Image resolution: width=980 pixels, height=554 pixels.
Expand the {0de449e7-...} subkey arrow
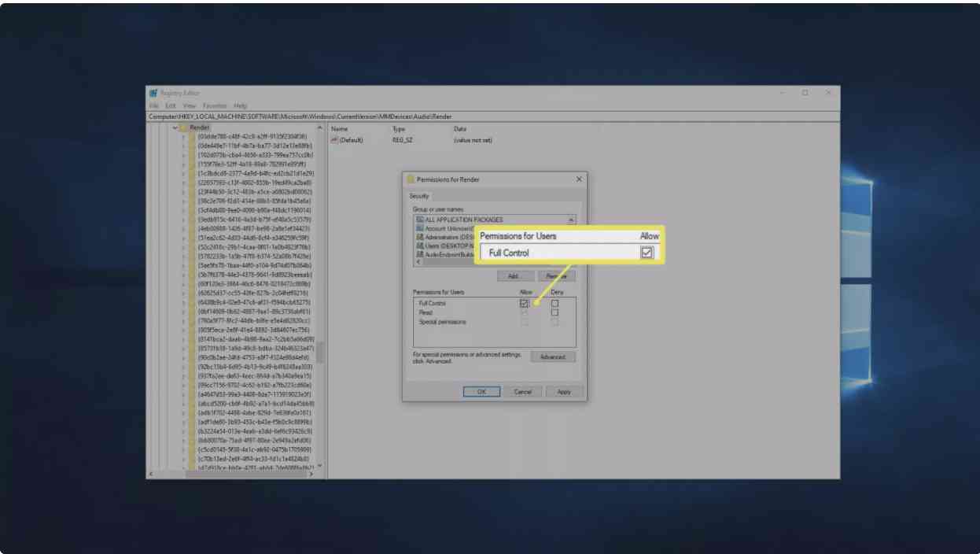click(x=184, y=146)
